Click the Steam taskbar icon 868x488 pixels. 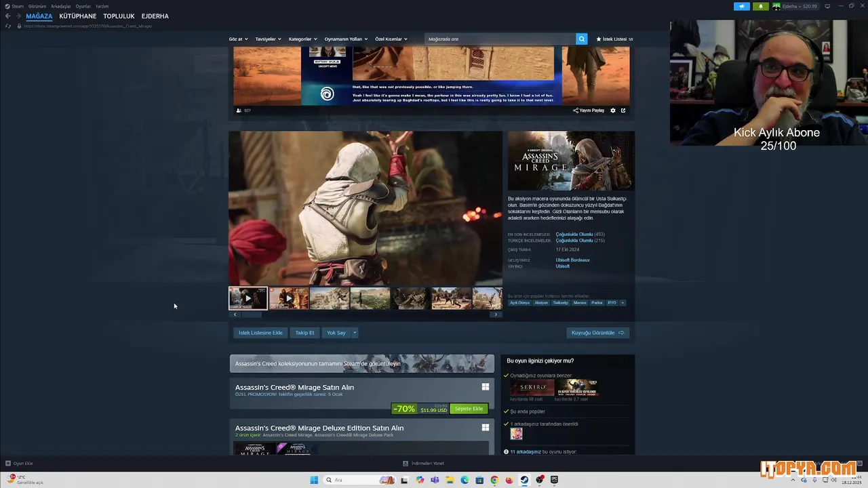coord(524,480)
